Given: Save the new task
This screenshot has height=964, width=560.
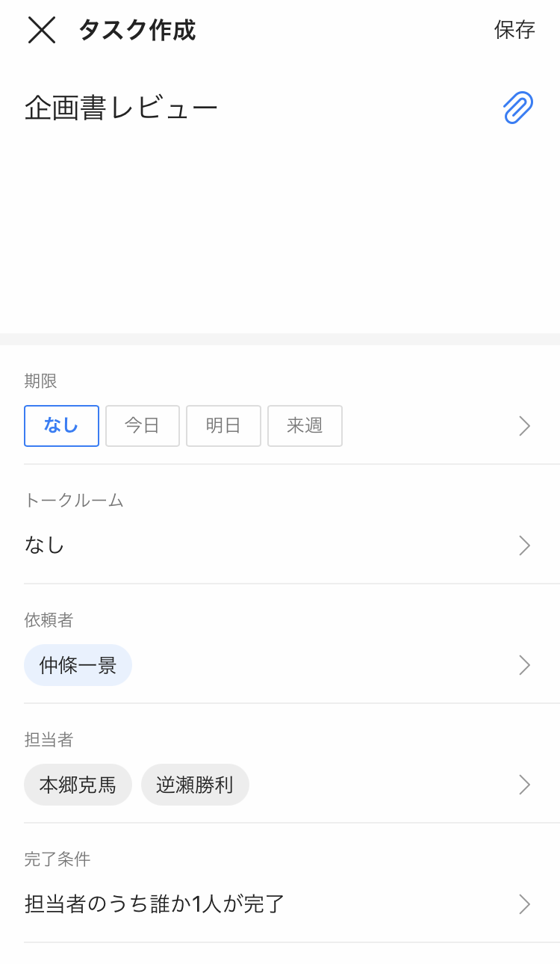Looking at the screenshot, I should pyautogui.click(x=514, y=30).
